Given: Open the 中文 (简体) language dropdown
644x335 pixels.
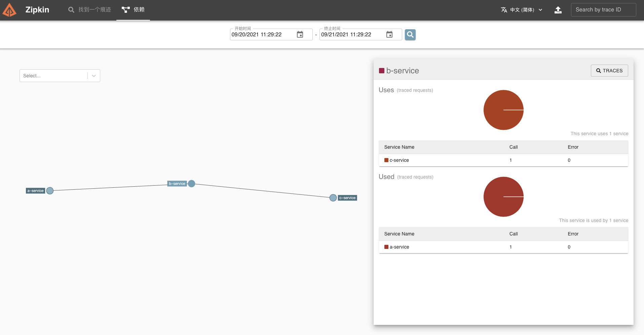Looking at the screenshot, I should coord(522,10).
